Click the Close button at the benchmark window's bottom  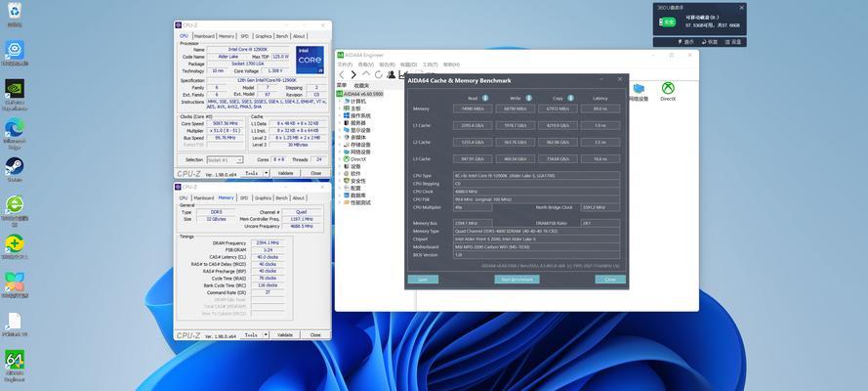[610, 280]
